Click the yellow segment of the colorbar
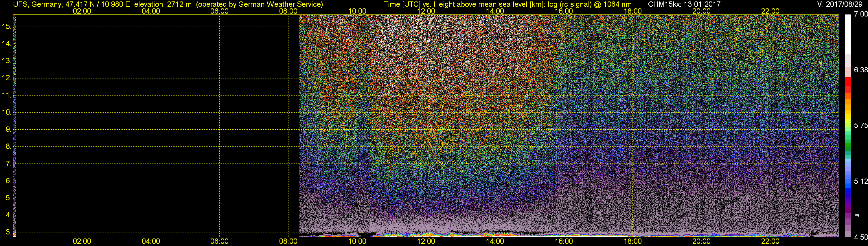The height and width of the screenshot is (246, 868). (848, 116)
